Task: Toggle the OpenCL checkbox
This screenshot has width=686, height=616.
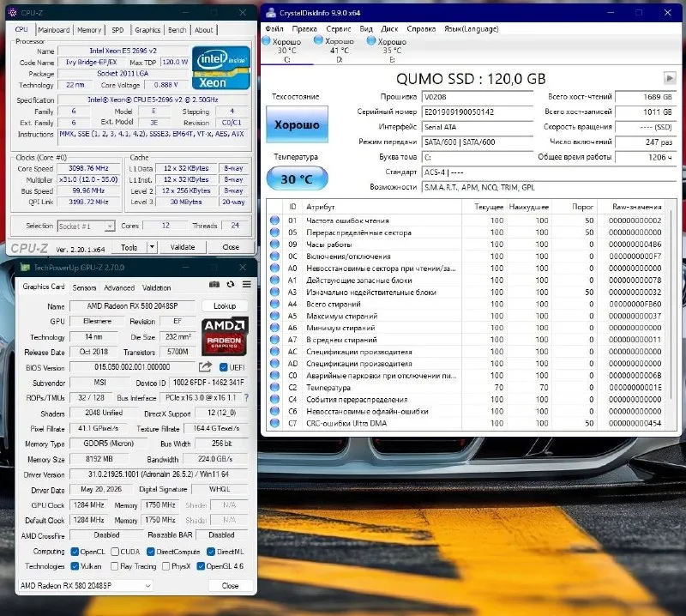Action: tap(75, 552)
